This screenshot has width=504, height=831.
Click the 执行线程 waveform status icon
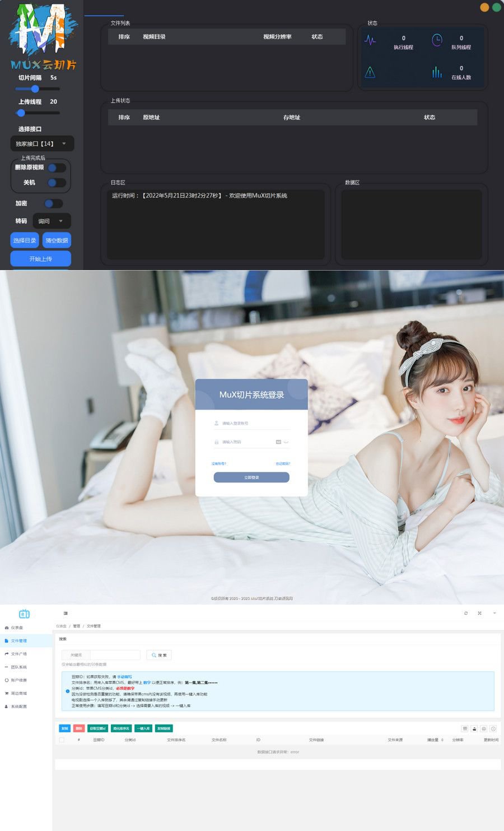369,40
